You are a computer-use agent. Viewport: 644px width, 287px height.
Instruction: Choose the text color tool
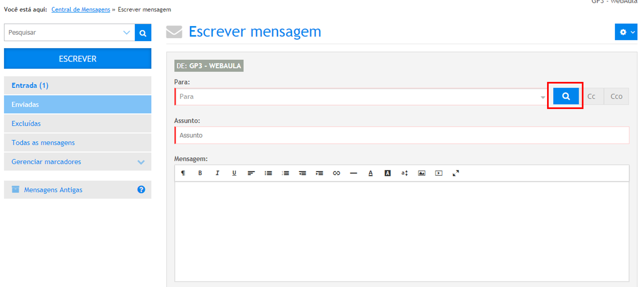coord(371,173)
